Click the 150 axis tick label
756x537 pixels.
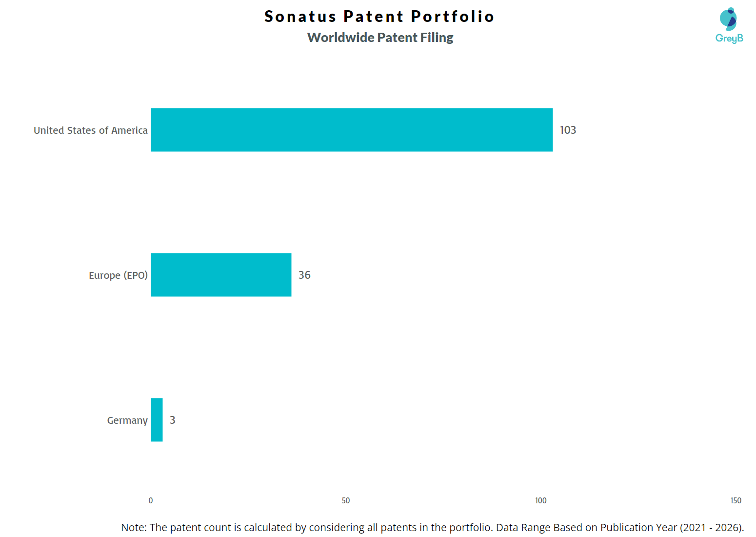tap(736, 500)
